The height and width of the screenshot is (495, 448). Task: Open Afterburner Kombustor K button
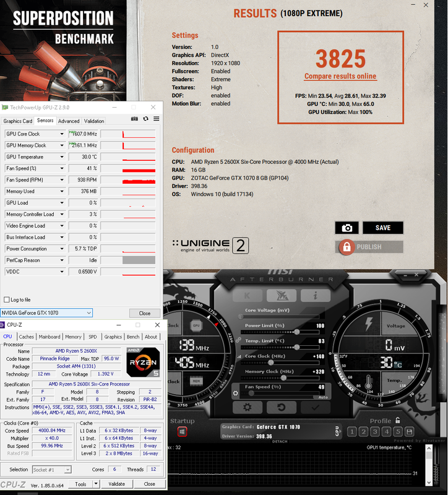248,296
